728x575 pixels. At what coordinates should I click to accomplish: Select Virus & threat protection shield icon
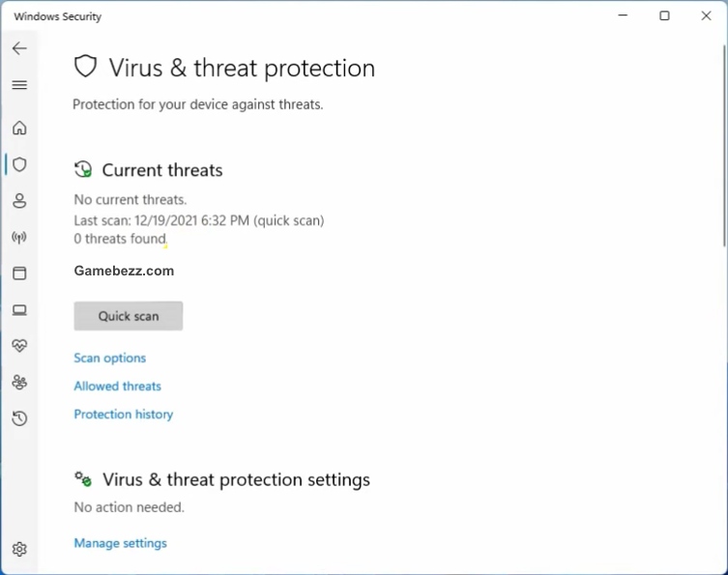pos(19,164)
